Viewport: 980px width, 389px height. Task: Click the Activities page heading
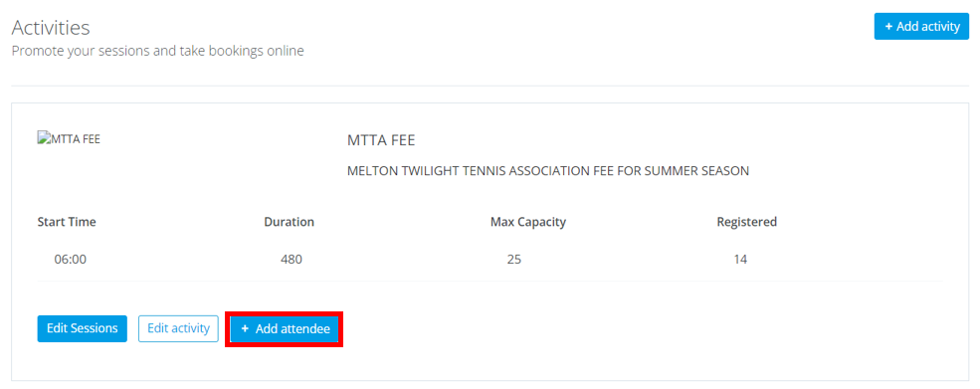[51, 28]
